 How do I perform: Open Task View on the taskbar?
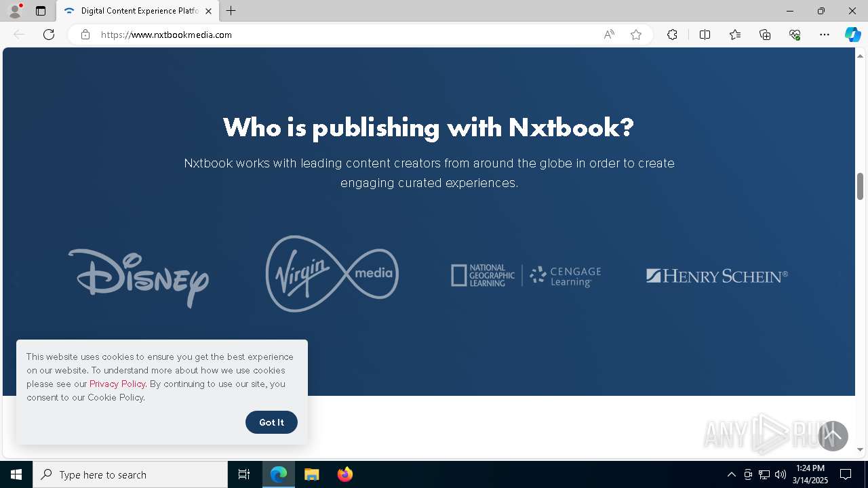click(x=244, y=474)
